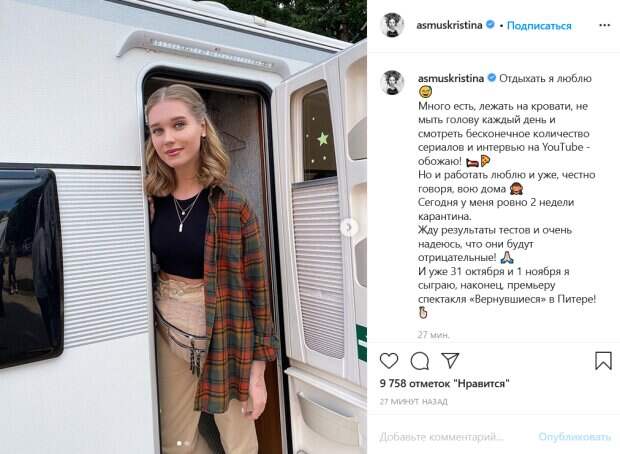Click the avatar next to the caption

(x=392, y=83)
